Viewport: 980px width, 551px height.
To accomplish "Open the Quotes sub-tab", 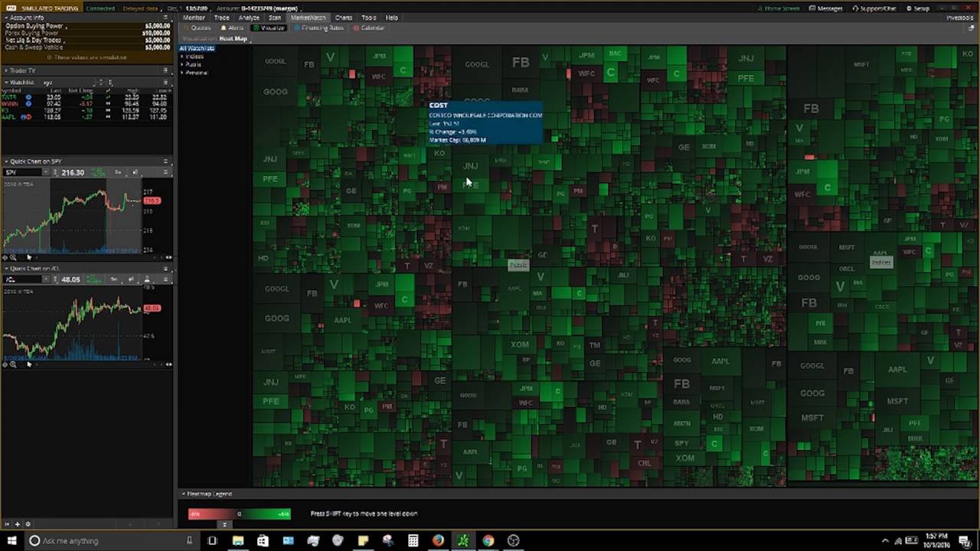I will (x=197, y=28).
